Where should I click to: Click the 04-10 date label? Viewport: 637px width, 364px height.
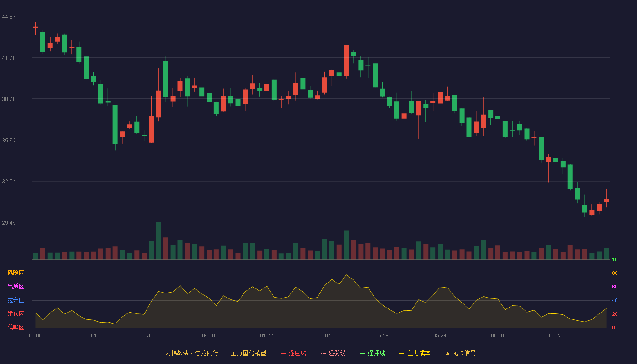click(208, 335)
